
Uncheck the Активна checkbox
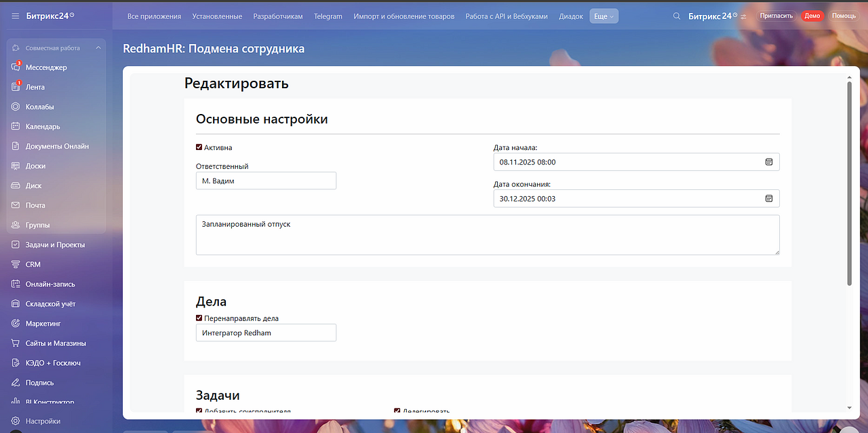[199, 147]
